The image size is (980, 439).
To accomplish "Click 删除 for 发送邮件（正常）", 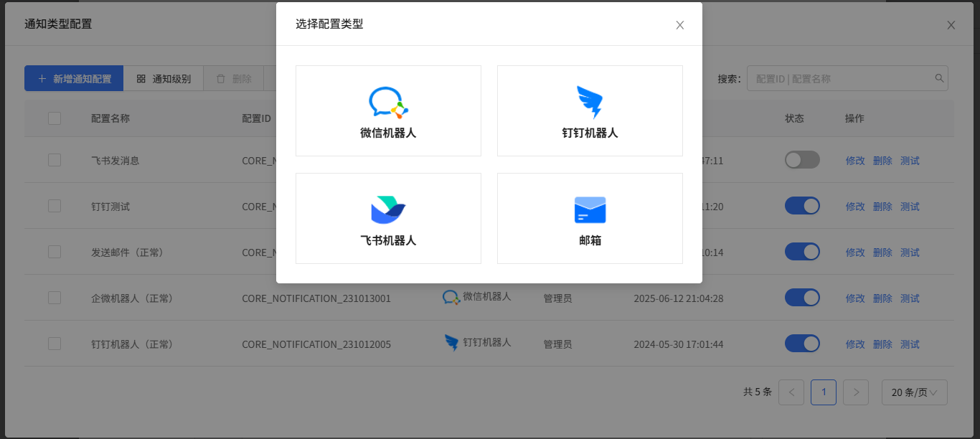I will tap(882, 252).
